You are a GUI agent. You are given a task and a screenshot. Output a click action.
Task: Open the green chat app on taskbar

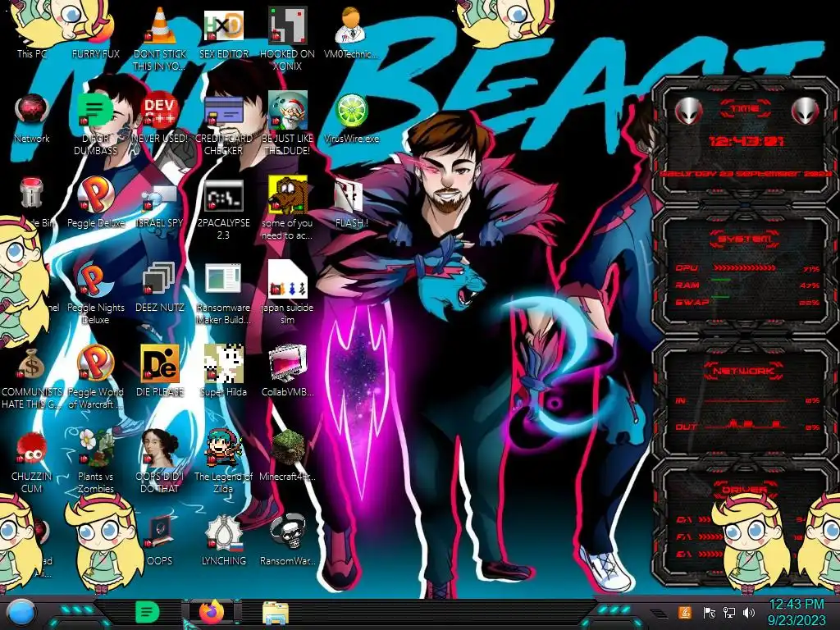[148, 612]
